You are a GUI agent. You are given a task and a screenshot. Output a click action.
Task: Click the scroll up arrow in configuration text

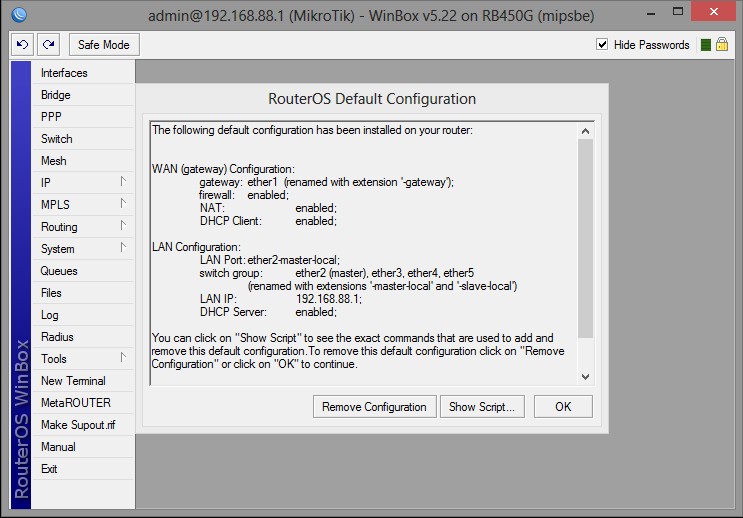585,131
